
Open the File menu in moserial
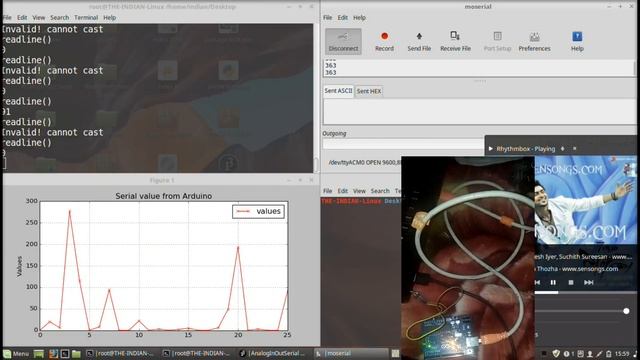[327, 18]
